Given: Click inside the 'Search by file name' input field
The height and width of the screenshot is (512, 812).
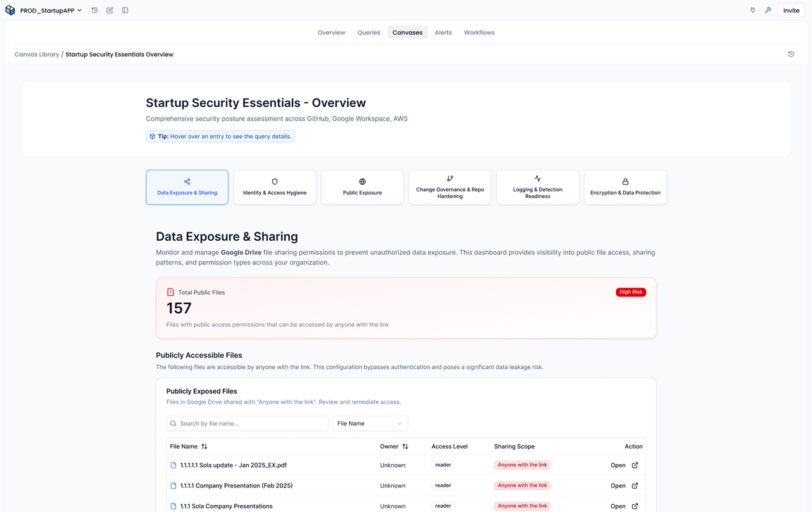Looking at the screenshot, I should coord(247,423).
